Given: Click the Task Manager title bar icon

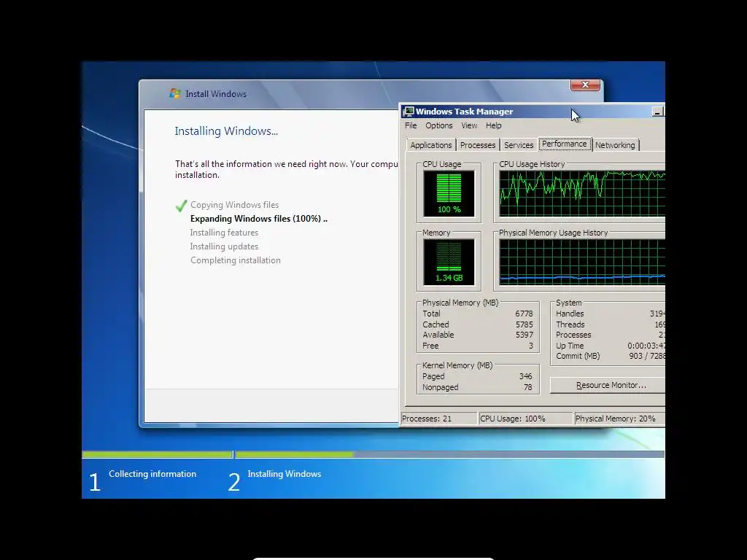Looking at the screenshot, I should pyautogui.click(x=409, y=112).
